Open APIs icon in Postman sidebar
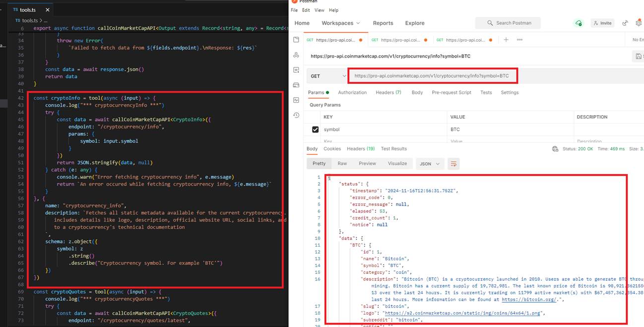The height and width of the screenshot is (327, 644). click(296, 55)
